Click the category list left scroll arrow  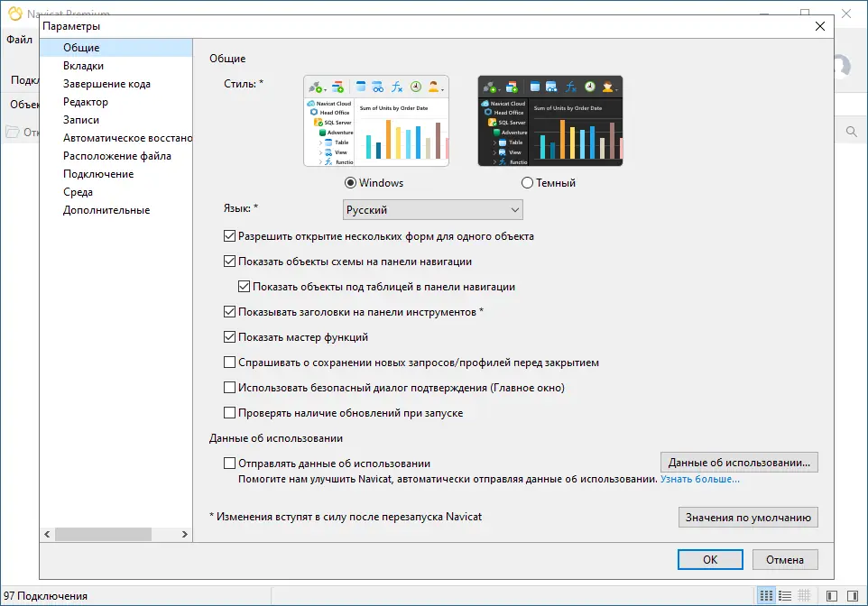click(47, 534)
